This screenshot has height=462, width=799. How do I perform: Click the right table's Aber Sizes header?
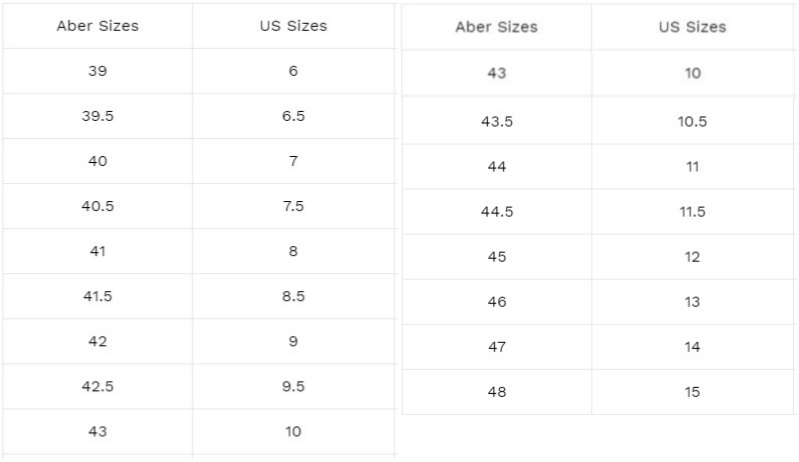click(x=496, y=28)
